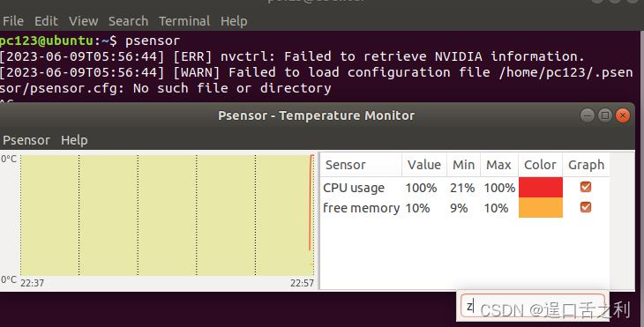Viewport: 644px width, 327px height.
Task: Maximize the Psensor Temperature Monitor window
Action: point(605,115)
